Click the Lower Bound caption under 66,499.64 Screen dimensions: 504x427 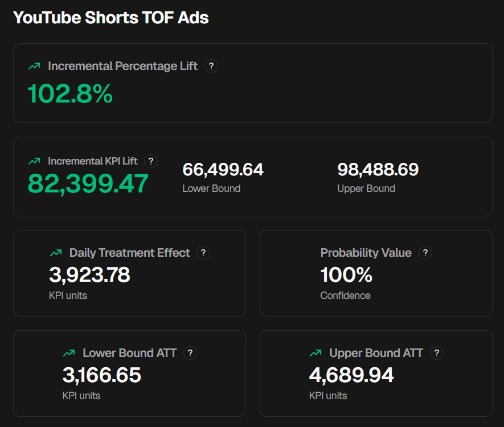211,188
